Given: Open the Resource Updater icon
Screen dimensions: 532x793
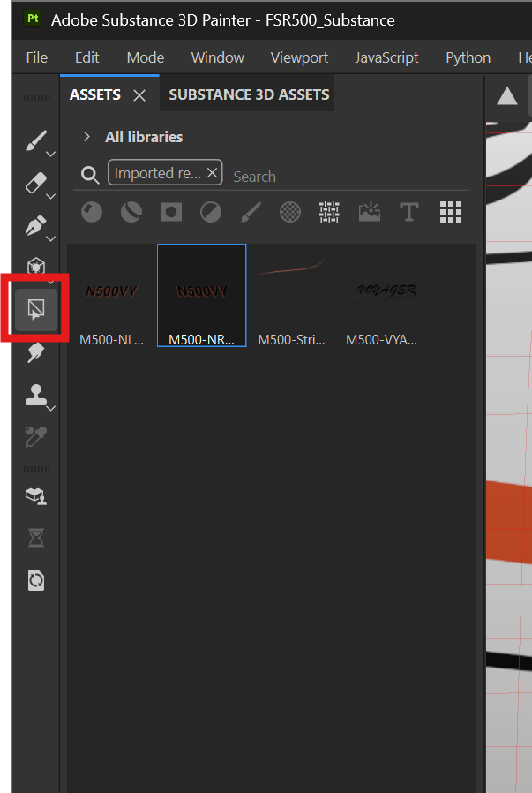Looking at the screenshot, I should (x=36, y=580).
